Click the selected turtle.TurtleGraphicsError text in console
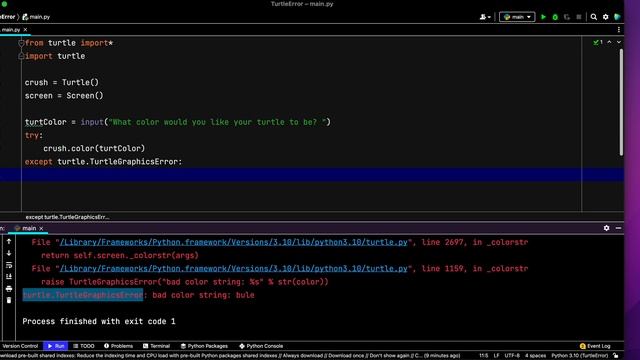Screen dimensions: 640x360 click(83, 295)
